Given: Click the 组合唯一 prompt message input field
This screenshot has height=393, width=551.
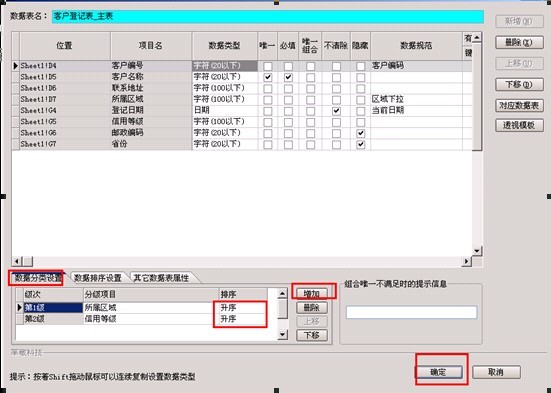Looking at the screenshot, I should (x=411, y=312).
